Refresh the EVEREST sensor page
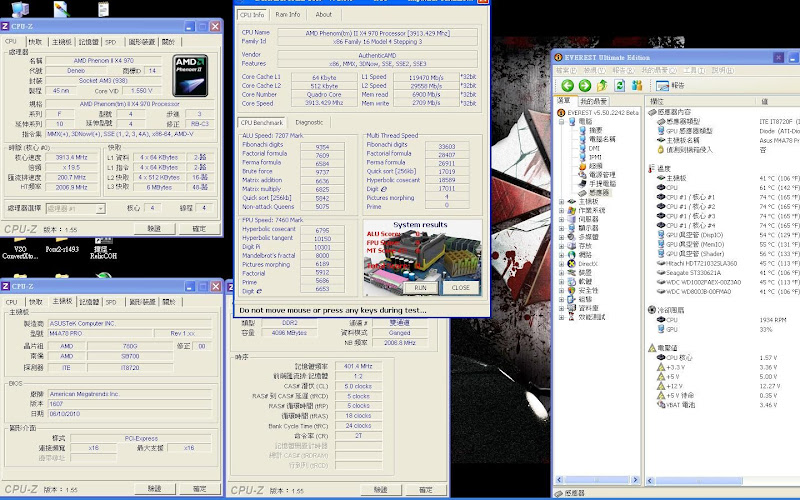 pos(620,86)
